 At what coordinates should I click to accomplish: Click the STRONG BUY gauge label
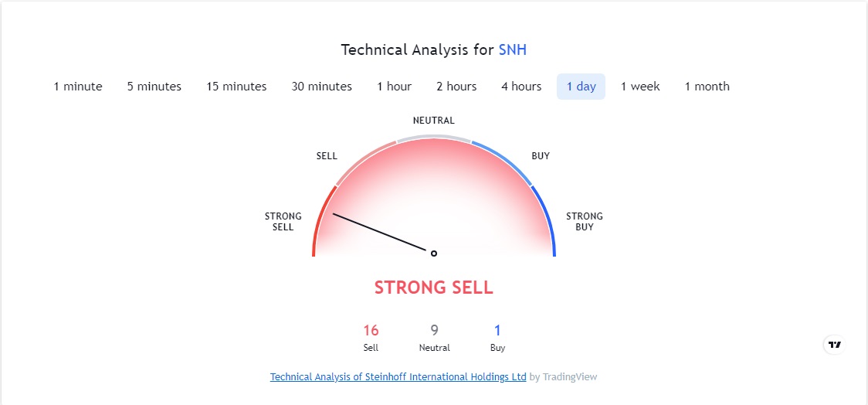[x=585, y=221]
